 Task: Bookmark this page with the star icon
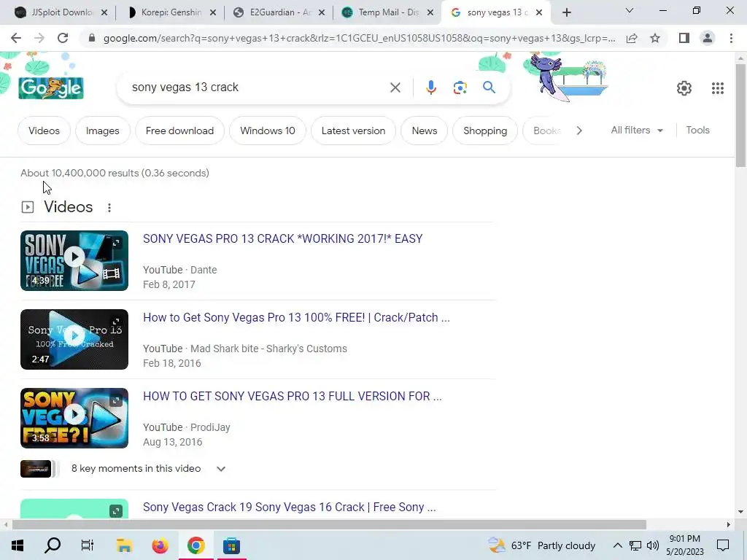tap(655, 38)
